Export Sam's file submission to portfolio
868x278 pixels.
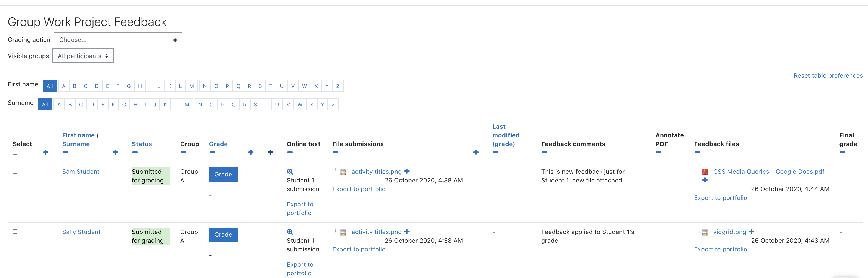click(358, 189)
